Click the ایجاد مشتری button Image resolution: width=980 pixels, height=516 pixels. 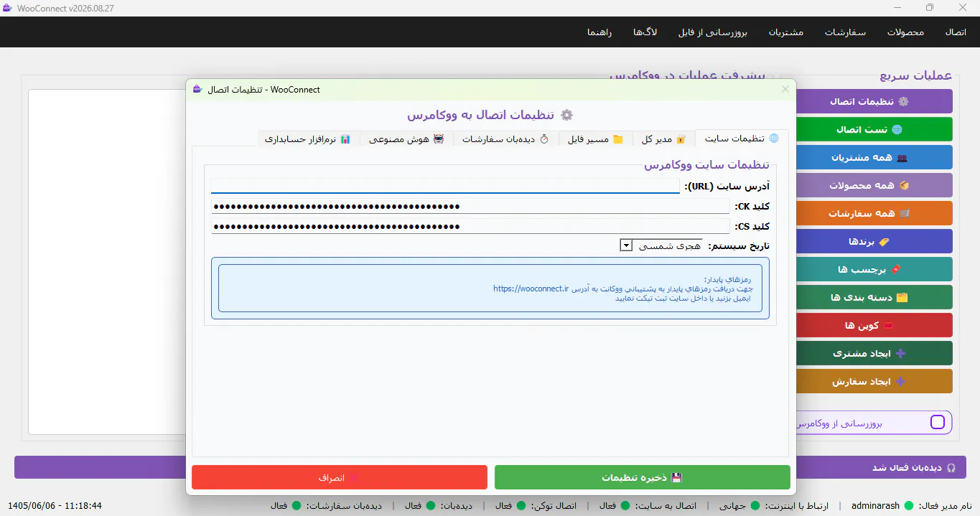tap(874, 353)
